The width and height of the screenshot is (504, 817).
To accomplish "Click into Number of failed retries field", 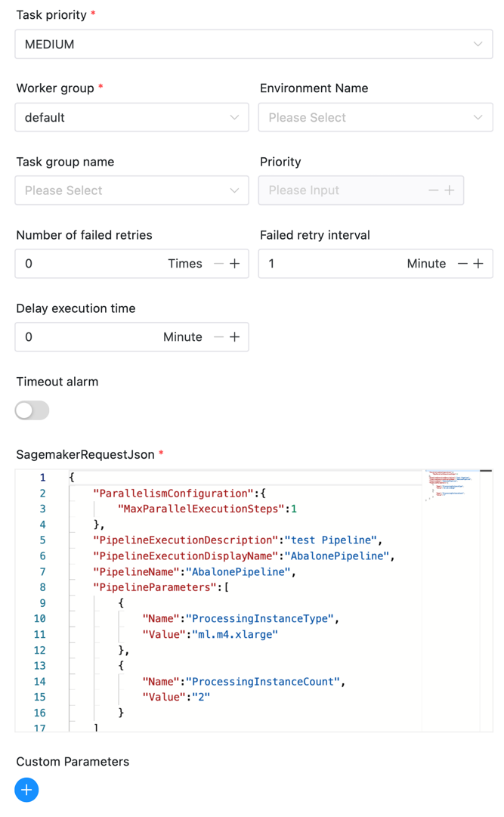I will [x=91, y=264].
